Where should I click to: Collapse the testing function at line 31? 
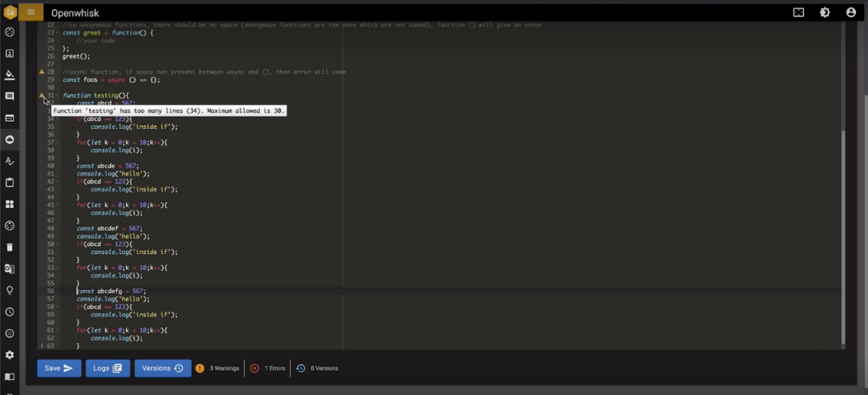[x=57, y=95]
